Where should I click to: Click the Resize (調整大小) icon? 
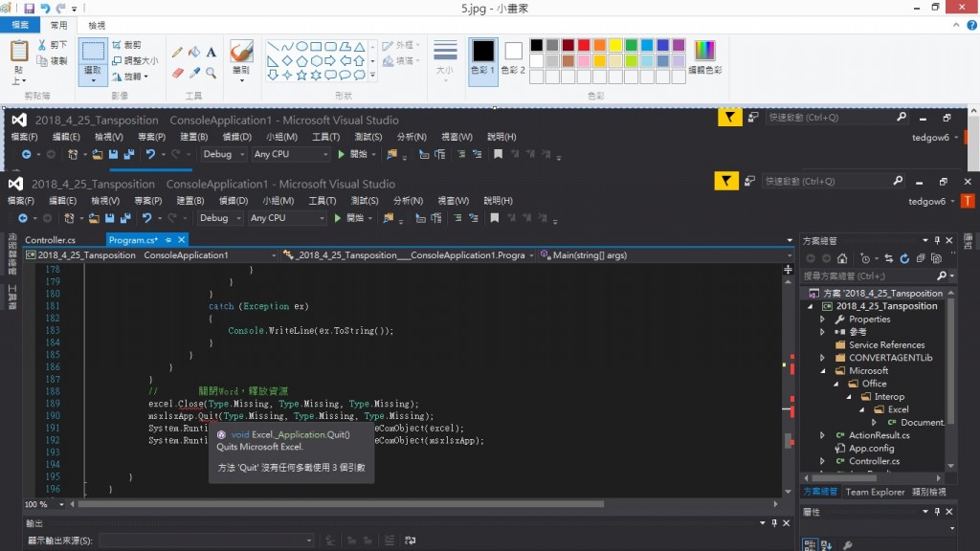coord(117,60)
